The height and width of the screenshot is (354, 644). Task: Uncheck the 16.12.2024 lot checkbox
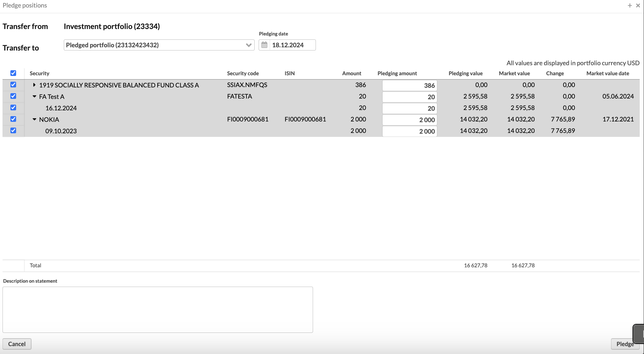pos(13,107)
